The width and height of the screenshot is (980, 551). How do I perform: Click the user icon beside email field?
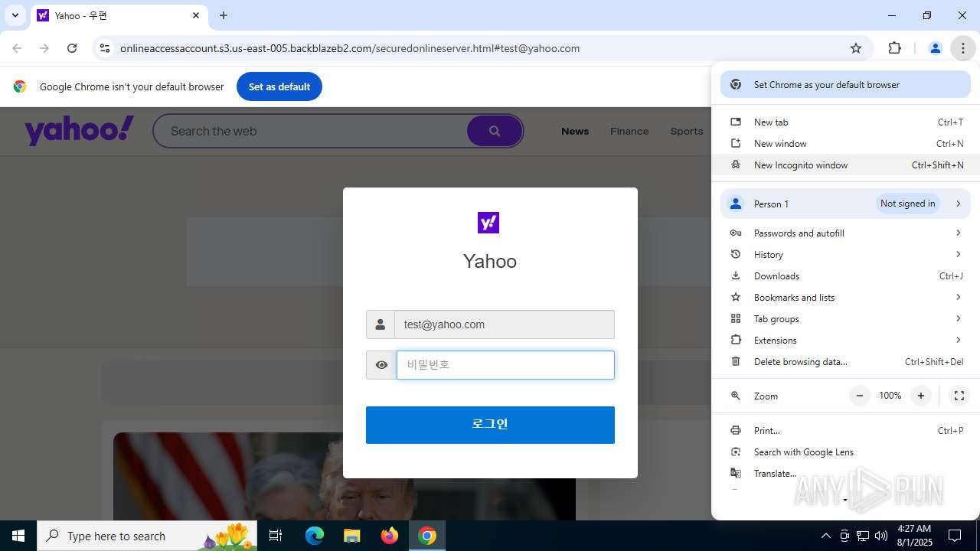coord(381,324)
